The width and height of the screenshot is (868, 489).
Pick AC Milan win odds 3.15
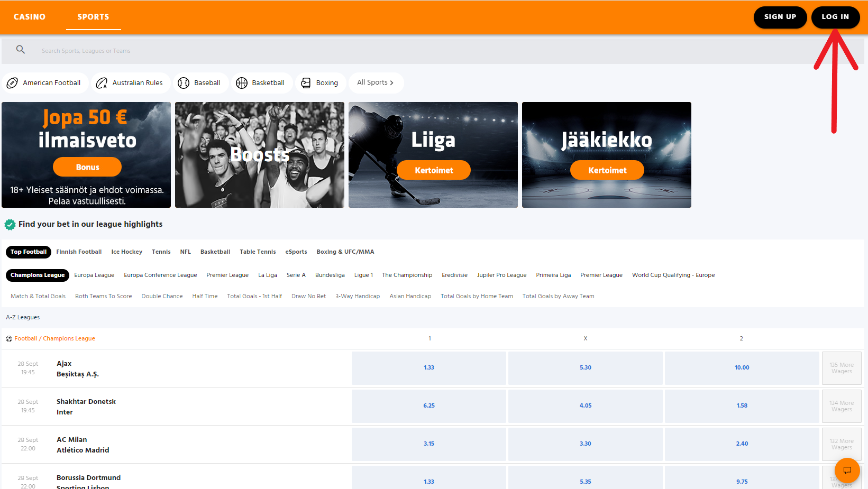point(429,444)
